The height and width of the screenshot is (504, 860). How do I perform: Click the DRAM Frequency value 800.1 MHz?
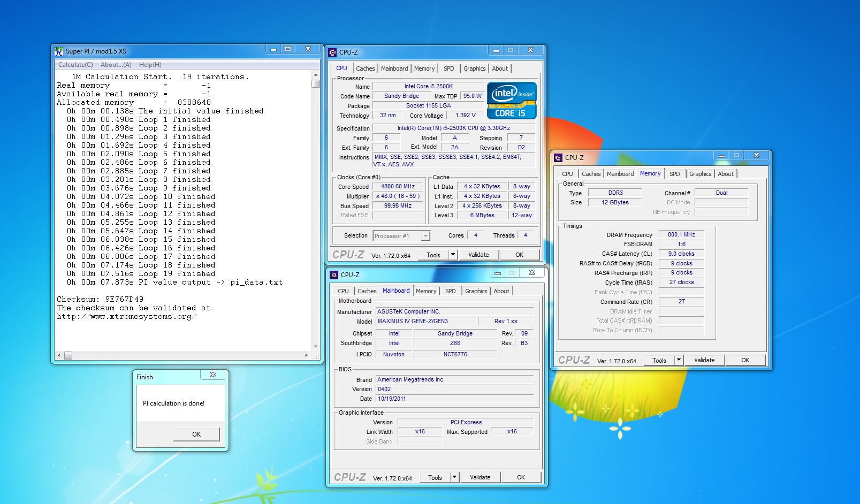[x=681, y=234]
